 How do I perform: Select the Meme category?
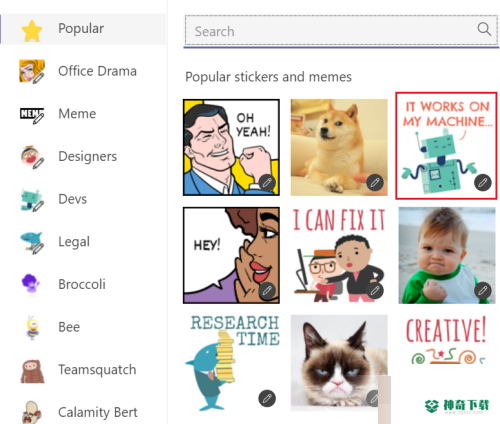83,114
